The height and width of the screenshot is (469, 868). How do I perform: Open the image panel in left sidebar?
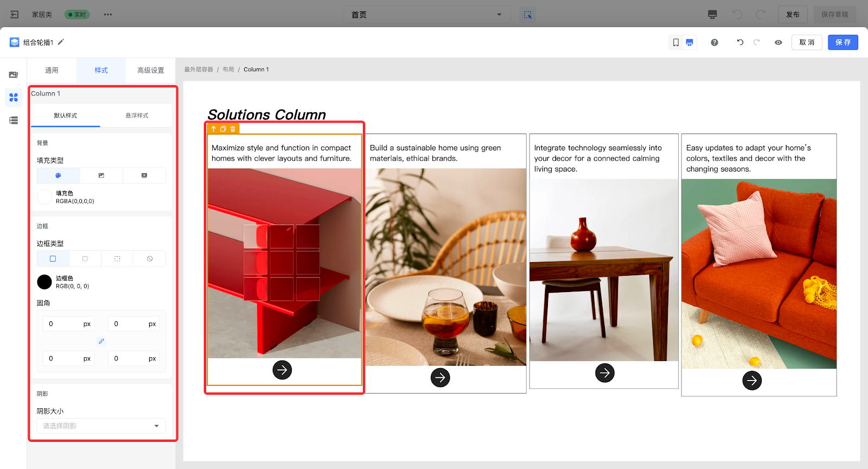click(14, 75)
